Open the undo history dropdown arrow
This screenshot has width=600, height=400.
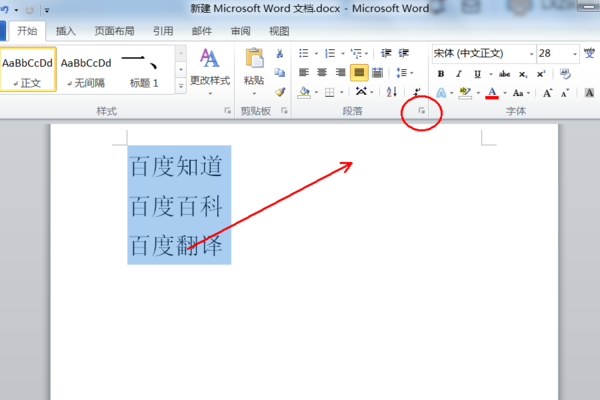[x=16, y=10]
